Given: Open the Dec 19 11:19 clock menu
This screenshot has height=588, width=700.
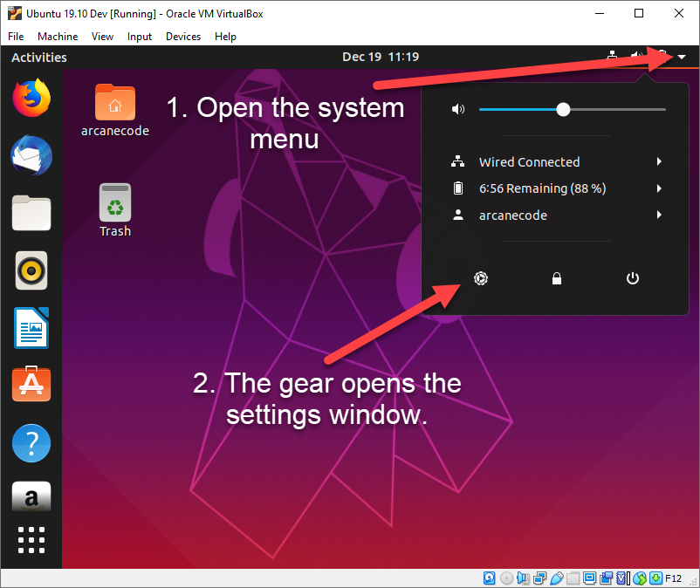Looking at the screenshot, I should pyautogui.click(x=381, y=57).
